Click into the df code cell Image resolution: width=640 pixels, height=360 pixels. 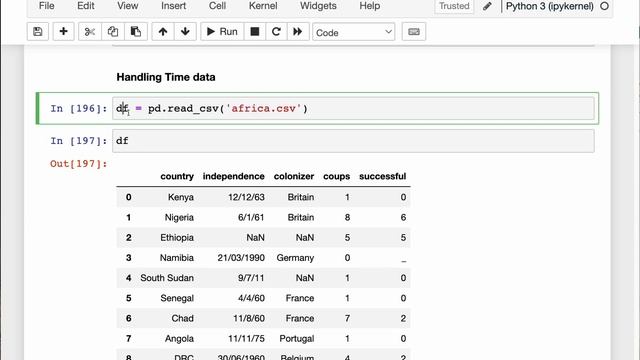coord(353,141)
